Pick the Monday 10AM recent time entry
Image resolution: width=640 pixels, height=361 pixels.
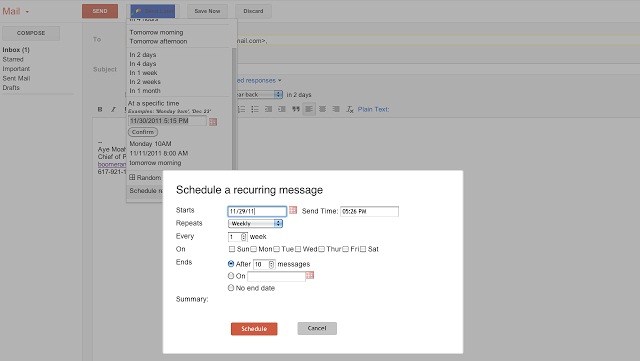coord(150,144)
